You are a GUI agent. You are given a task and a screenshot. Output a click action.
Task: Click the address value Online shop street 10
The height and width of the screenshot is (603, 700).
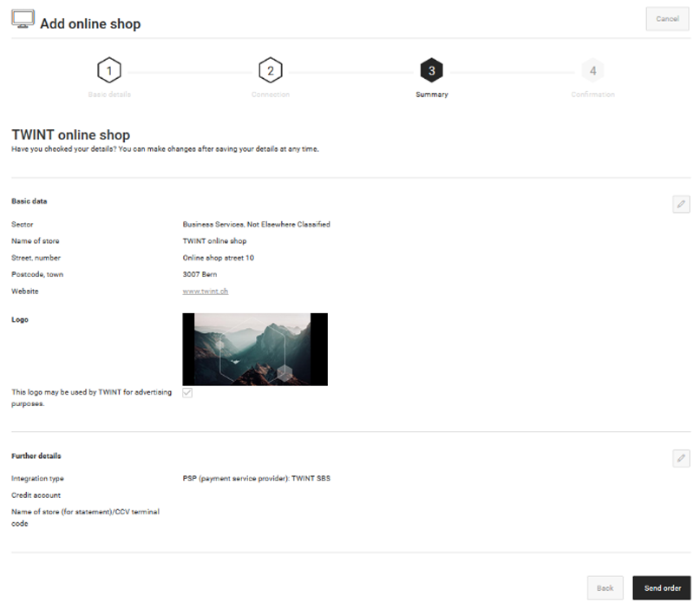(x=219, y=258)
